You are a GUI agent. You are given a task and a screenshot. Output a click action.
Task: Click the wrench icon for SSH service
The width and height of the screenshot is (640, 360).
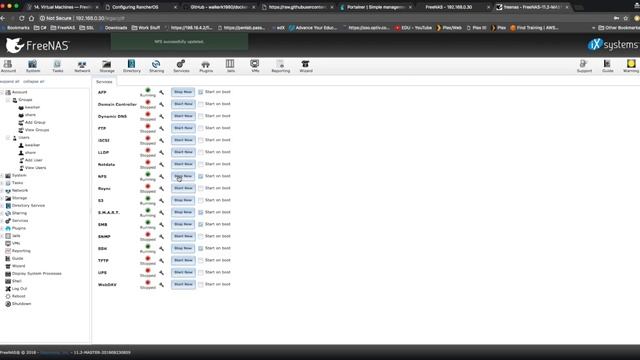(162, 249)
